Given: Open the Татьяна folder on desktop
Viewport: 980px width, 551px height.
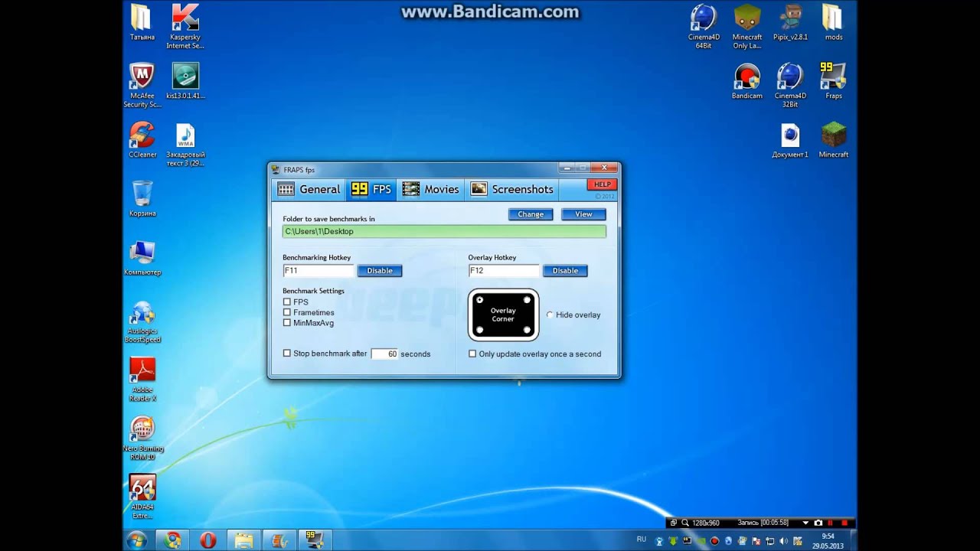Looking at the screenshot, I should [x=142, y=22].
